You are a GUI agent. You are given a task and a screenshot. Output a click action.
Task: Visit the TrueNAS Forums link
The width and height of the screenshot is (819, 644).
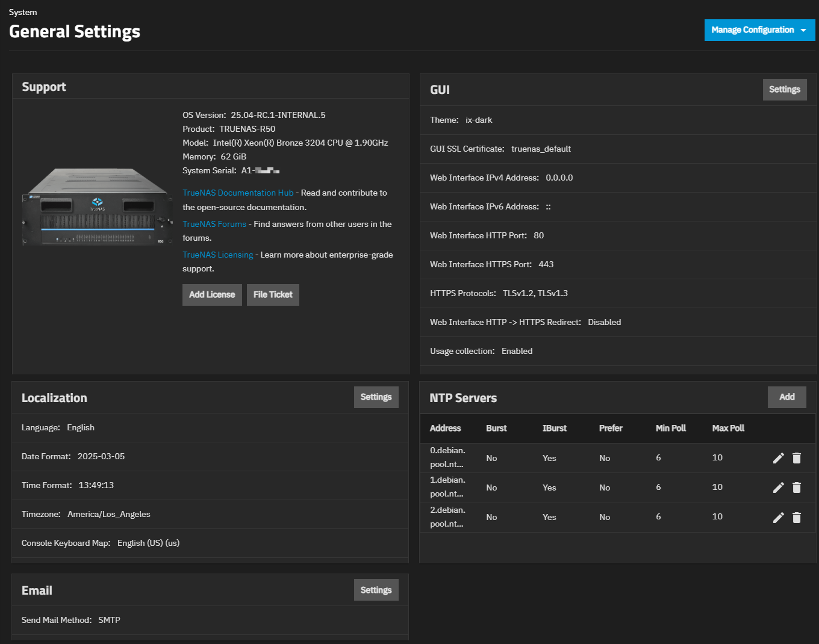click(214, 224)
